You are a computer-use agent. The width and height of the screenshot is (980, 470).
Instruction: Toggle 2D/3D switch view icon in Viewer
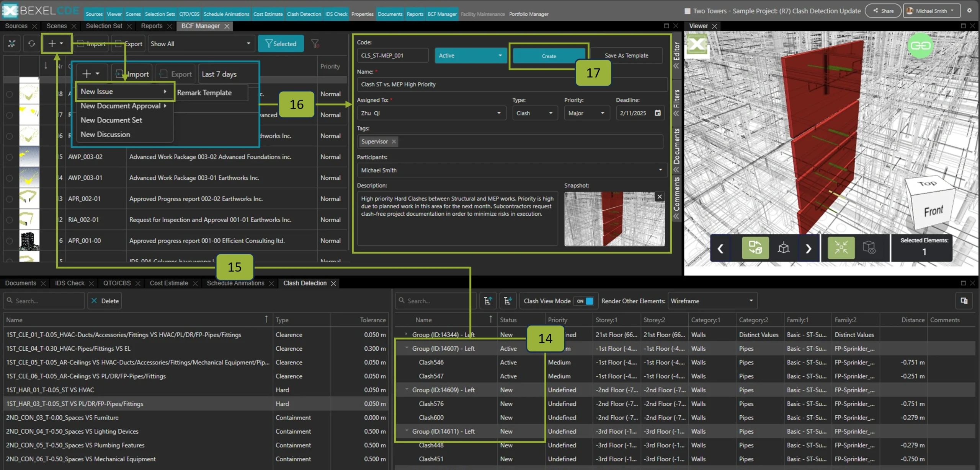[755, 248]
